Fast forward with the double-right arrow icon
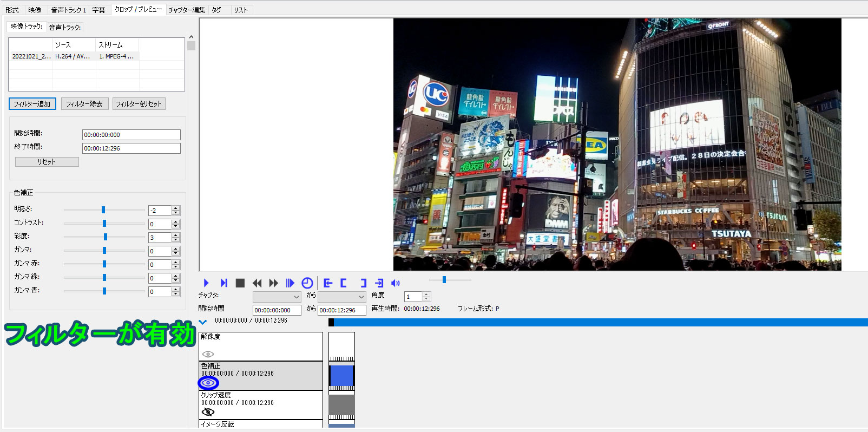Screen dimensions: 868x432 [273, 283]
